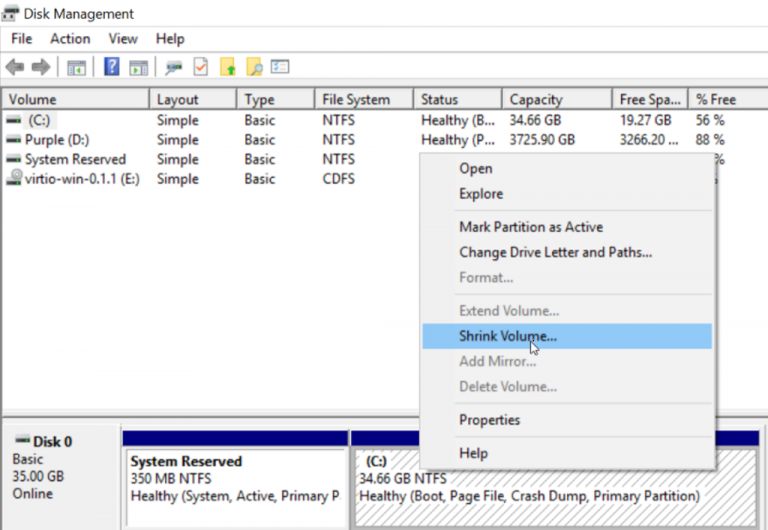Click the blue Help question mark icon
This screenshot has width=768, height=530.
tap(112, 67)
